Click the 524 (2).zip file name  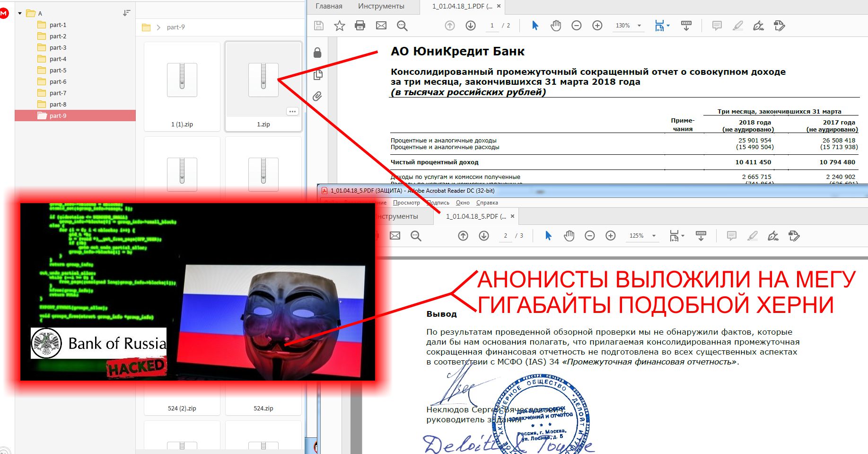(x=182, y=408)
